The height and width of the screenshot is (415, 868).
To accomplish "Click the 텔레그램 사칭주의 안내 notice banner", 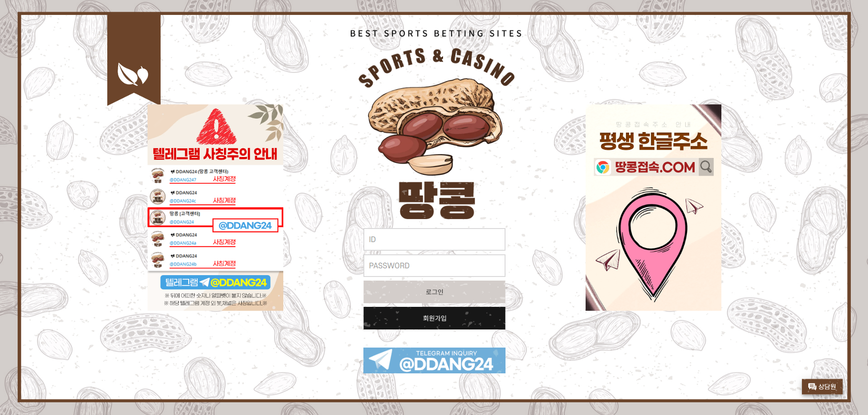I will coord(215,208).
